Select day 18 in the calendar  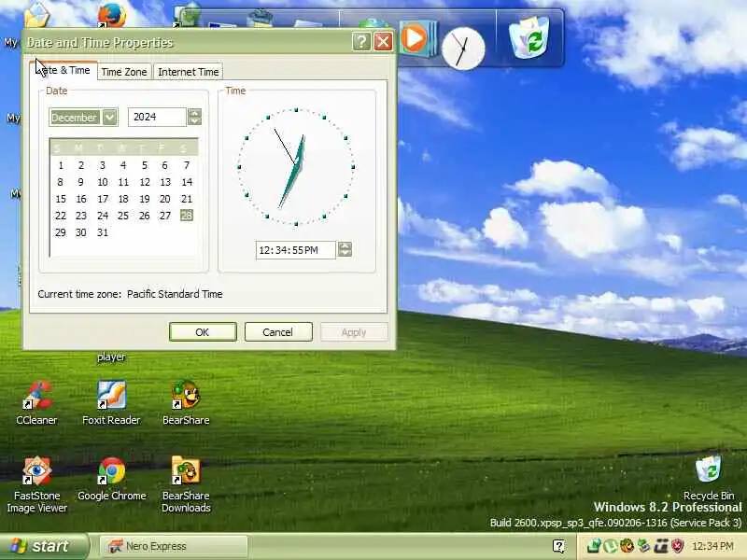(123, 199)
